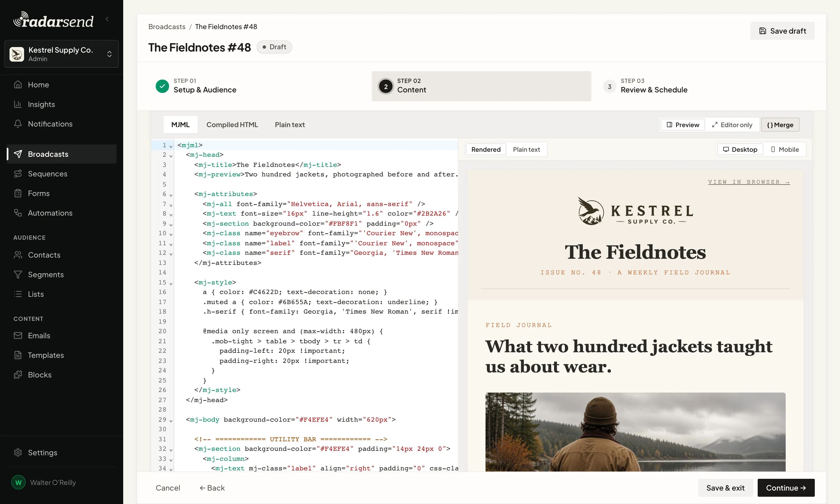Open the Automations icon
This screenshot has width=840, height=504.
pyautogui.click(x=18, y=213)
